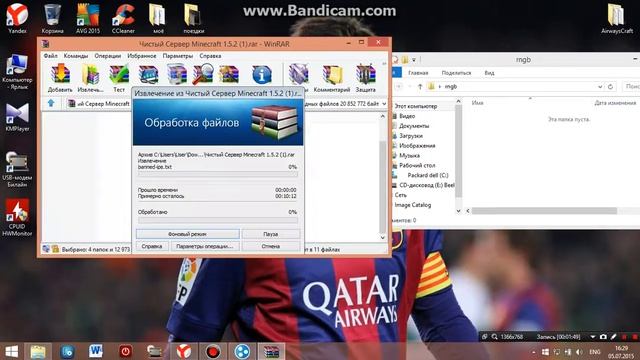The height and width of the screenshot is (360, 640).
Task: Click the Explorer refresh button
Action: click(x=610, y=87)
